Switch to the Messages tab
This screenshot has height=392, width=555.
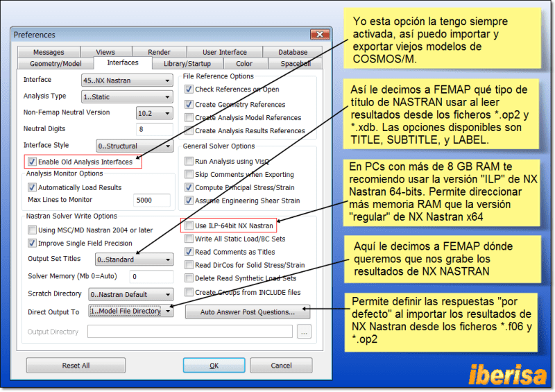pyautogui.click(x=49, y=52)
